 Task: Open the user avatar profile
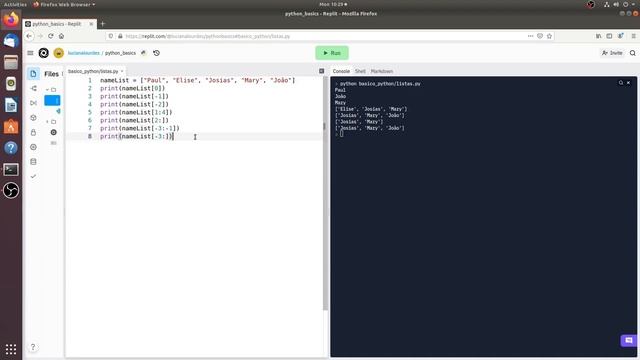(x=58, y=53)
